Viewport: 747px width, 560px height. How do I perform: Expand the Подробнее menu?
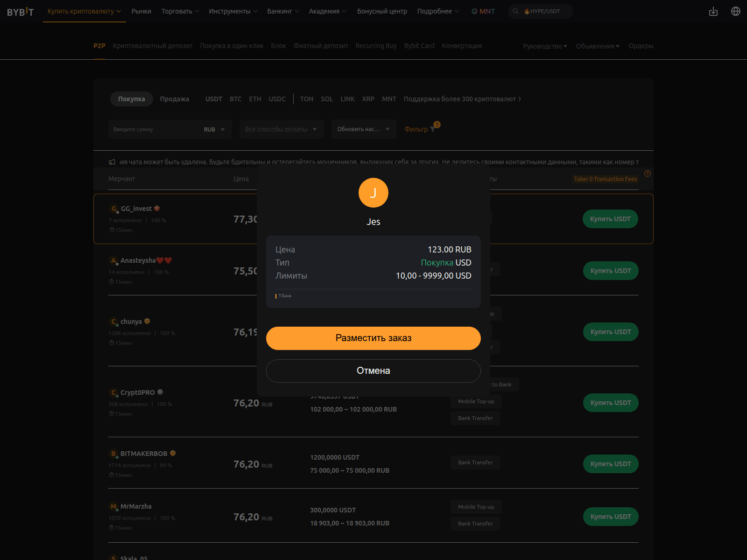[438, 11]
